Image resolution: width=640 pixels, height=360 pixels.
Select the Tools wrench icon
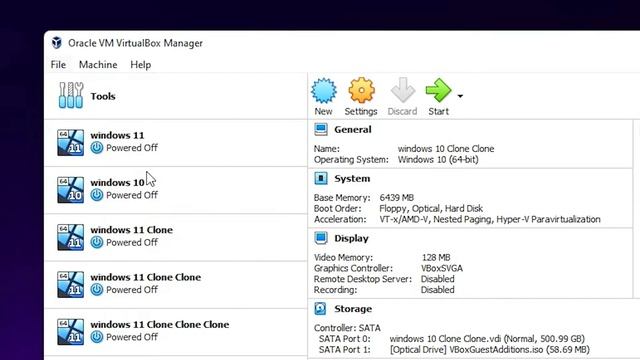pos(71,96)
